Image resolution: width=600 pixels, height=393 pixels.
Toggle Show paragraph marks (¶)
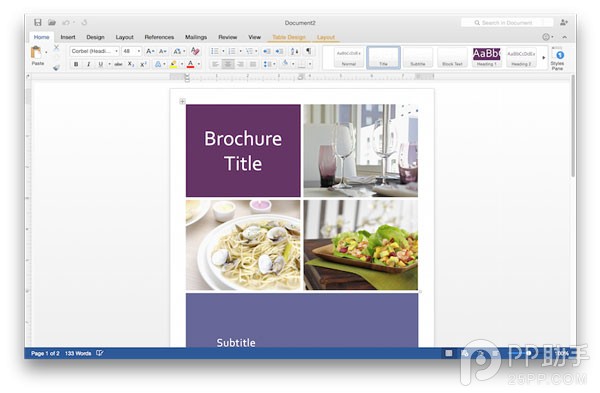(x=308, y=51)
